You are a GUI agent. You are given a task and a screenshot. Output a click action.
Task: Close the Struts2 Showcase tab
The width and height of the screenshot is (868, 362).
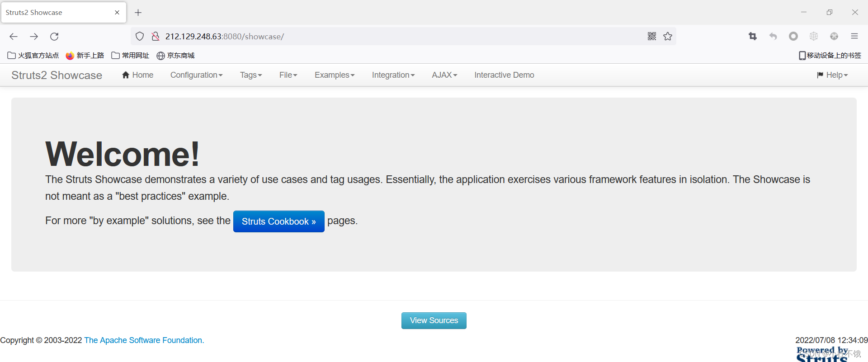[117, 13]
